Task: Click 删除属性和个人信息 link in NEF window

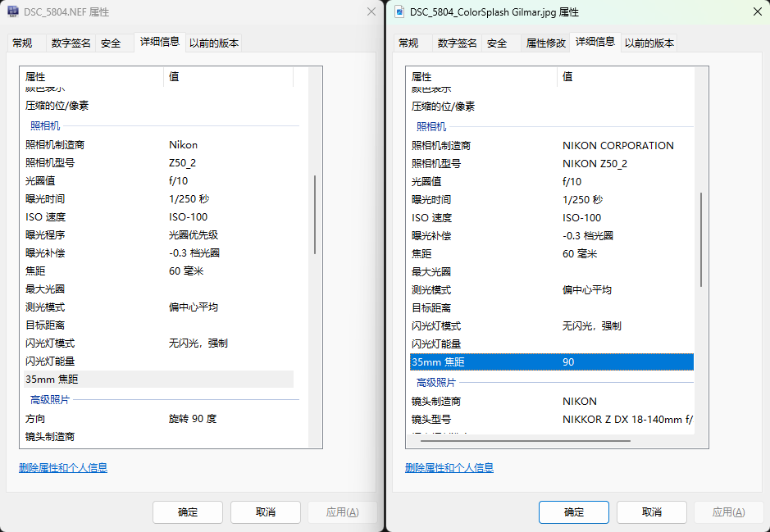Action: (63, 468)
